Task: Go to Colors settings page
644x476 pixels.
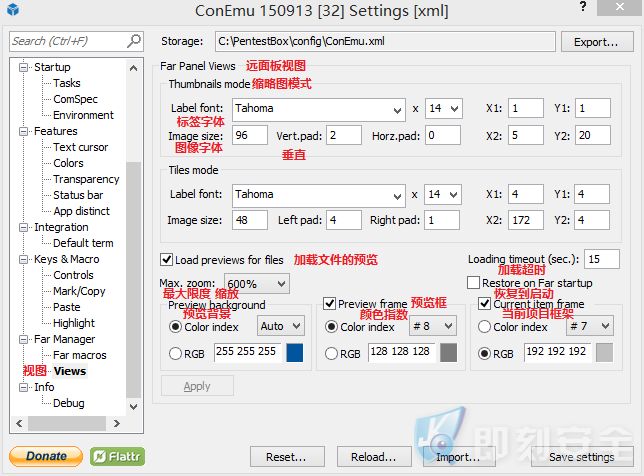Action: [x=68, y=163]
